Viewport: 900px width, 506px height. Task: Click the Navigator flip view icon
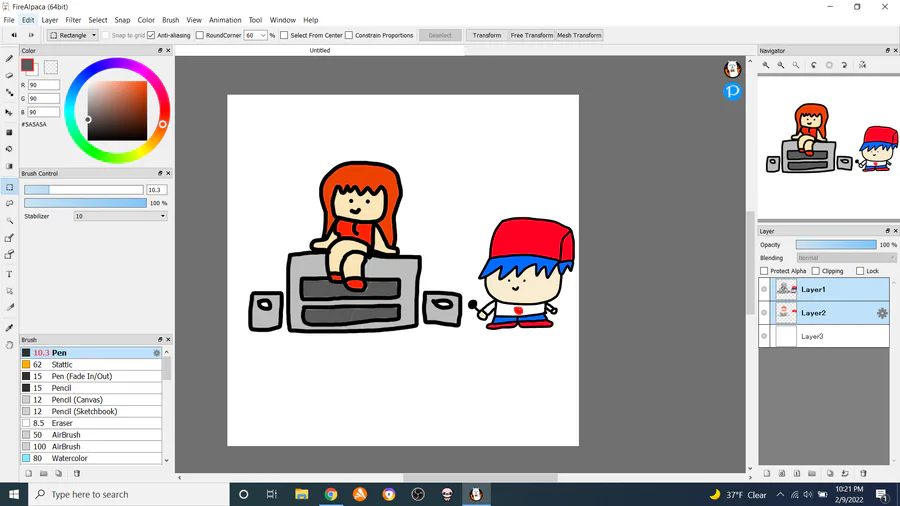862,65
